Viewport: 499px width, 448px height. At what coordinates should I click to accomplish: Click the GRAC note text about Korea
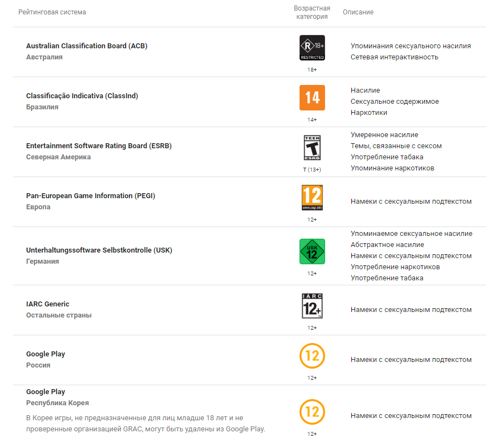pyautogui.click(x=146, y=423)
